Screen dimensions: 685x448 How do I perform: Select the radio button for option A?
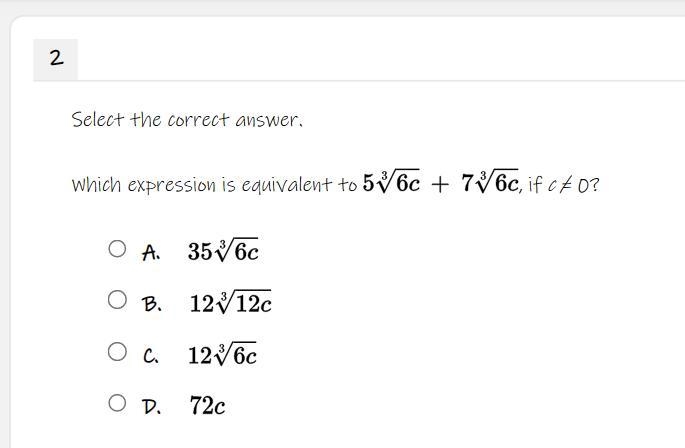pyautogui.click(x=117, y=249)
